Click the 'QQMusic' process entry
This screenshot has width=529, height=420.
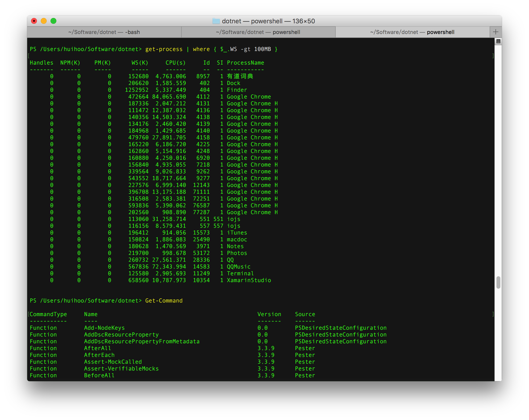point(239,267)
